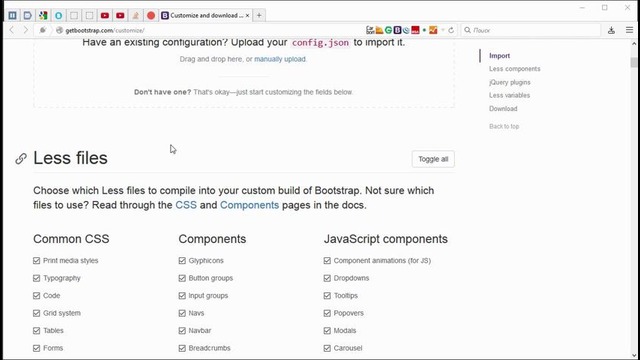
Task: Click the getbootstrap.com address bar
Action: coord(212,30)
